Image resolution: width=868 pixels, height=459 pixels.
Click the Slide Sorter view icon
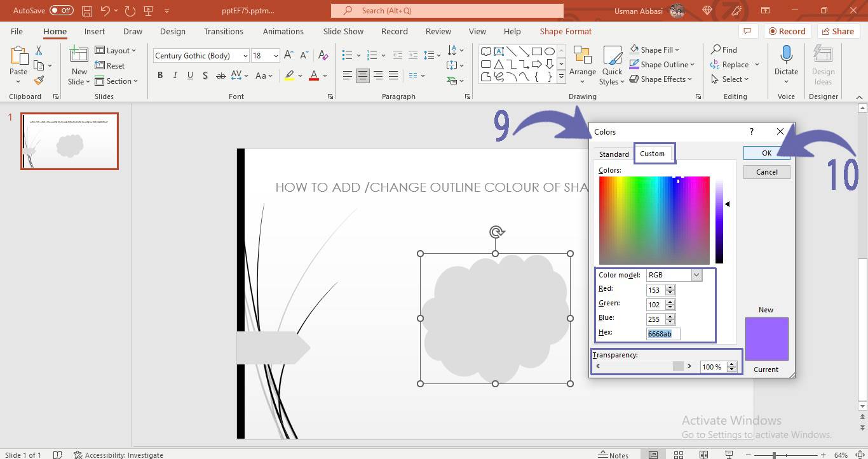click(x=679, y=455)
